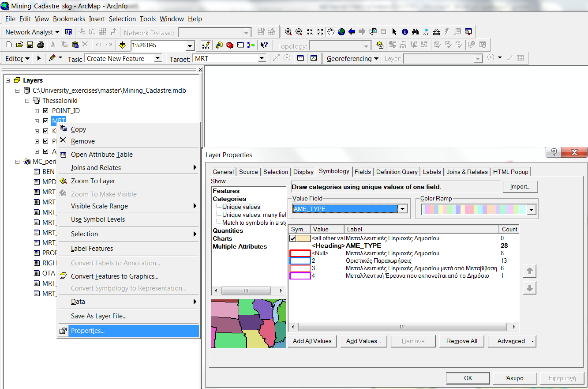
Task: Open the Network Analyst dropdown menu
Action: (x=33, y=32)
